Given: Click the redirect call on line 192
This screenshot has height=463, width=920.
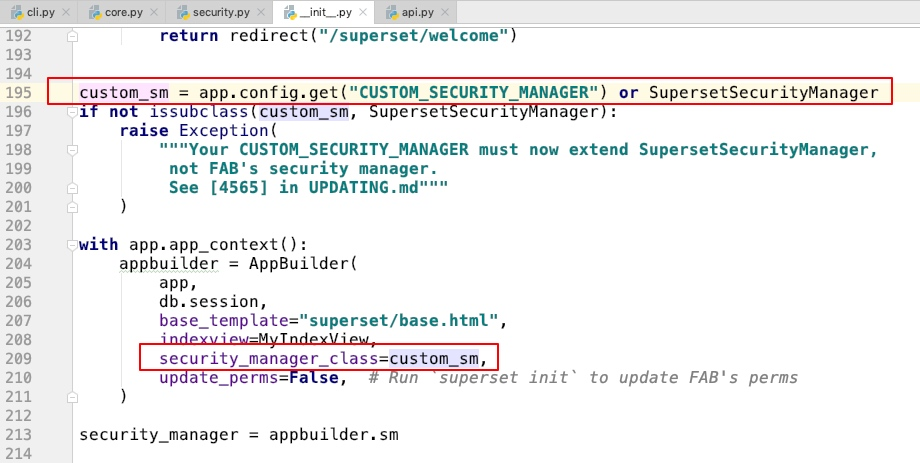Looking at the screenshot, I should click(269, 36).
